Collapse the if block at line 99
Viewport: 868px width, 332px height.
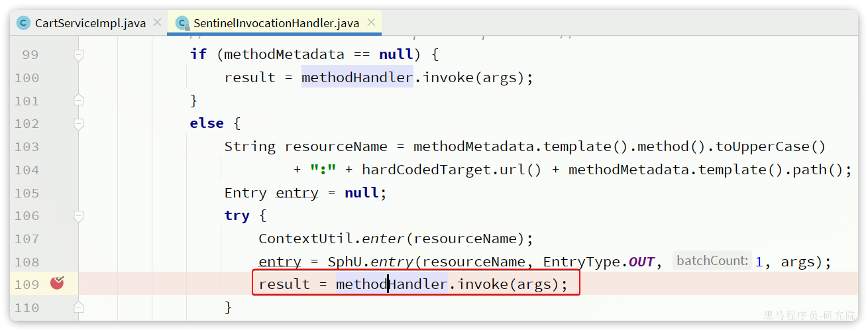79,55
